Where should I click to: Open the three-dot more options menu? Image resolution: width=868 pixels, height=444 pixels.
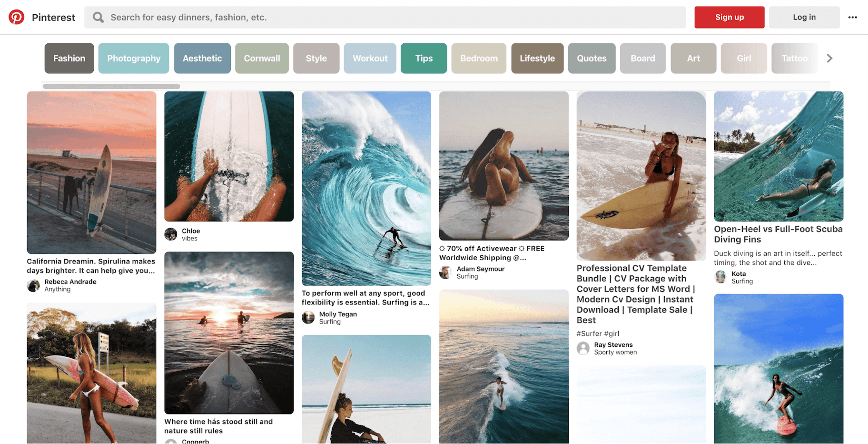pos(852,17)
